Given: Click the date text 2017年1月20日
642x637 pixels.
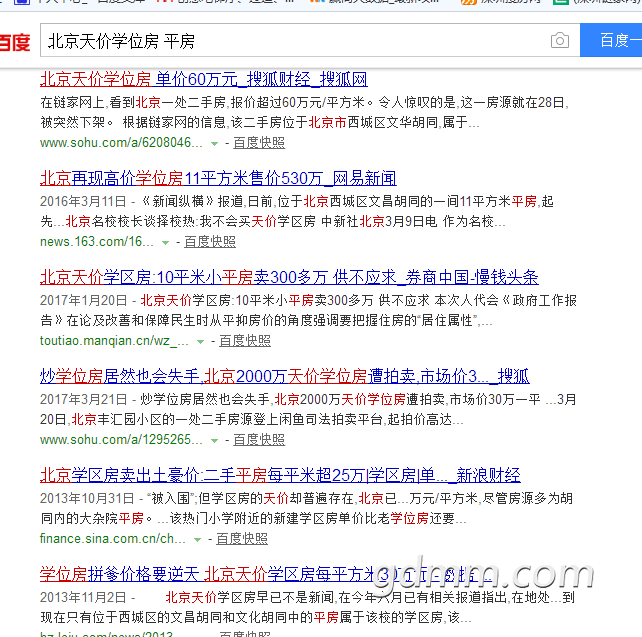Looking at the screenshot, I should (83, 300).
